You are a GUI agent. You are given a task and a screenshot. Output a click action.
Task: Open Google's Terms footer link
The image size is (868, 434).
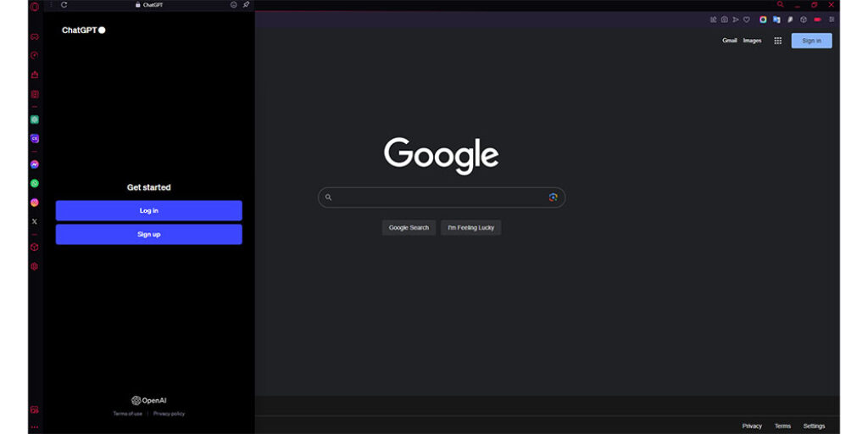click(782, 426)
